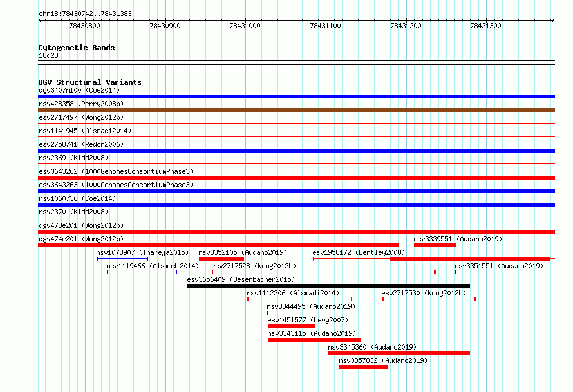Image resolution: width=573 pixels, height=392 pixels.
Task: Open nsv1141945 (Alsmadi2014) variant details
Action: [x=85, y=131]
